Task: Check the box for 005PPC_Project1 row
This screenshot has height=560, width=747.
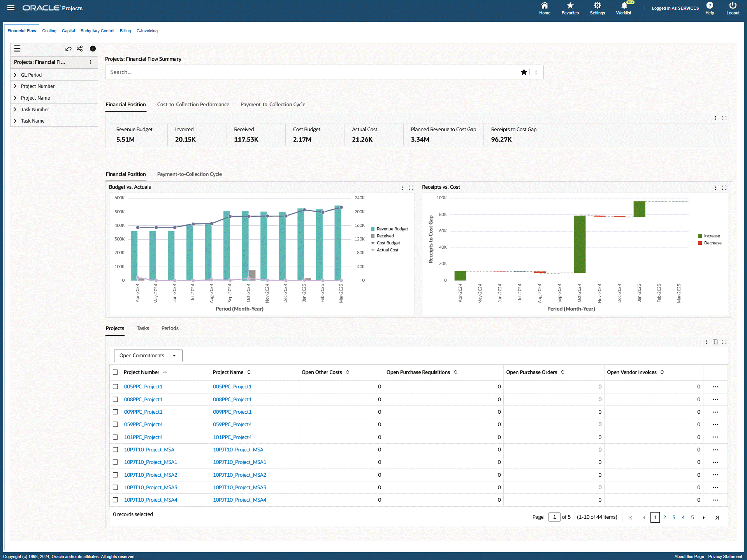Action: (x=115, y=386)
